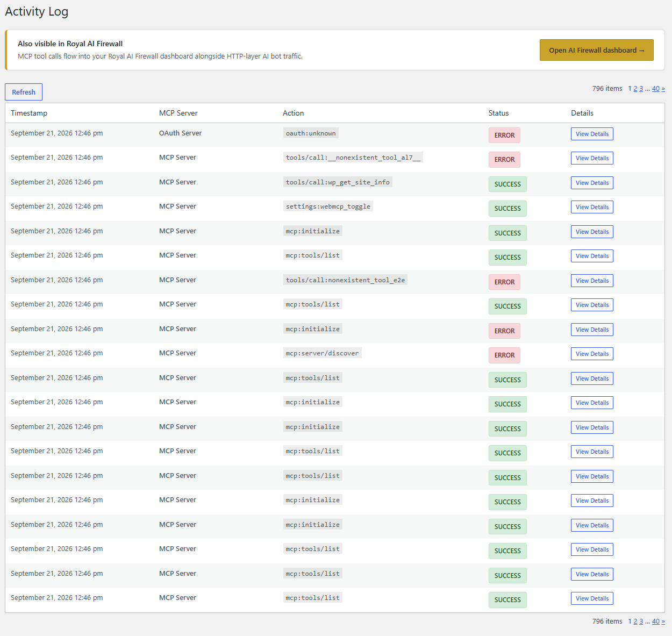Go to page 2 in top pagination
This screenshot has width=672, height=636.
(x=635, y=89)
